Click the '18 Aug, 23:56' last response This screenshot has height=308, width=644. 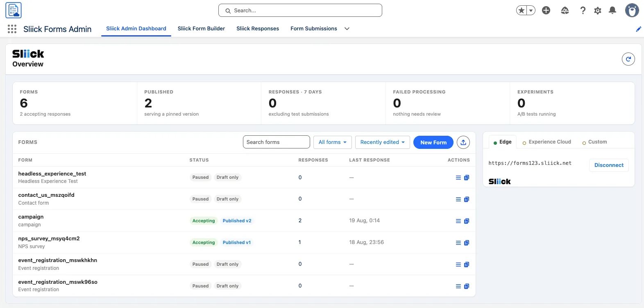366,242
